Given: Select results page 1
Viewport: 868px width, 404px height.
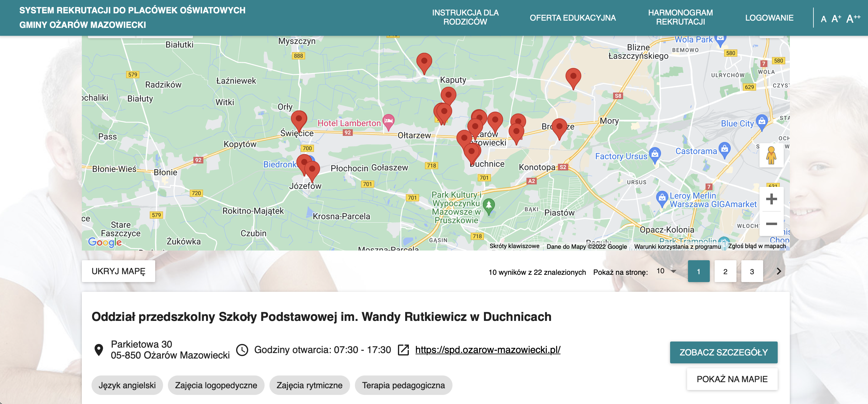Looking at the screenshot, I should (699, 271).
